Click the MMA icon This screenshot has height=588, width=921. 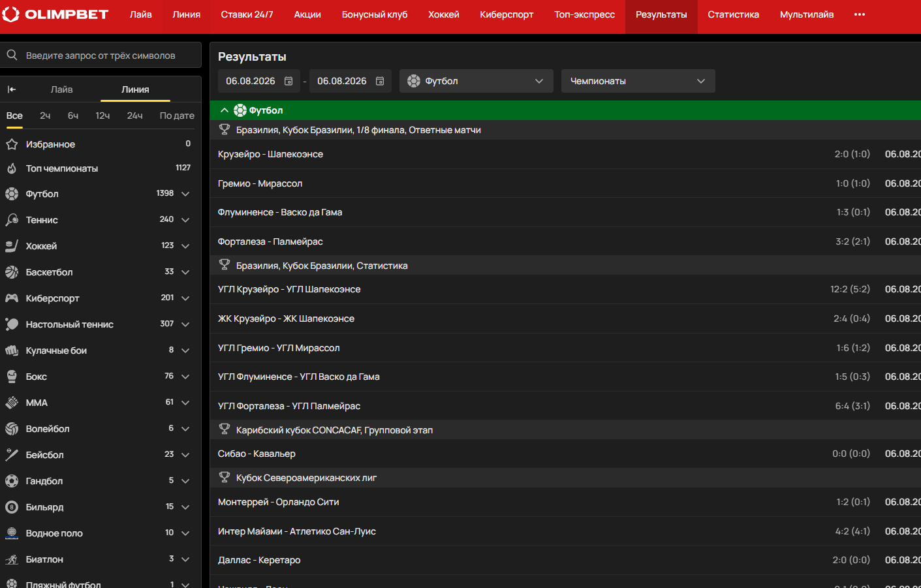pos(12,403)
